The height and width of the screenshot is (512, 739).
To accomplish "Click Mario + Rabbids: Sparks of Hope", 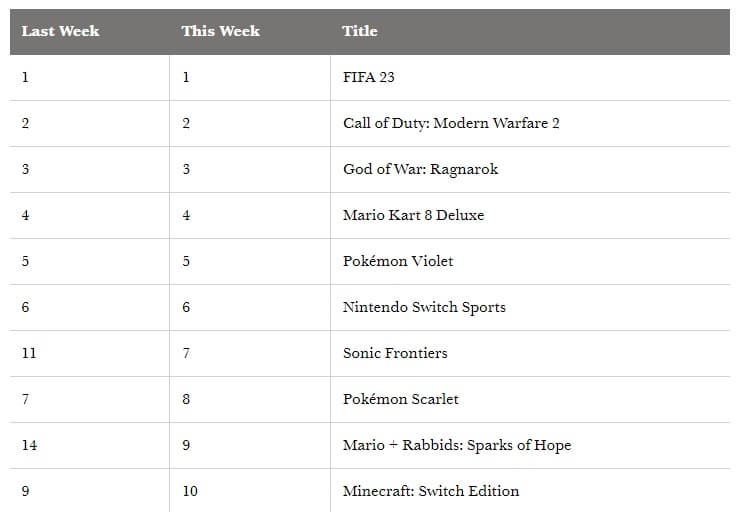I will pyautogui.click(x=457, y=445).
